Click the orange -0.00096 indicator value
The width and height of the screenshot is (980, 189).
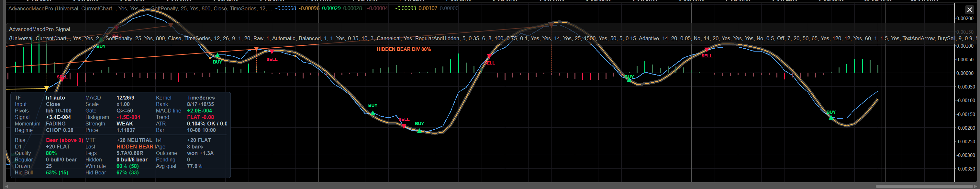(309, 8)
